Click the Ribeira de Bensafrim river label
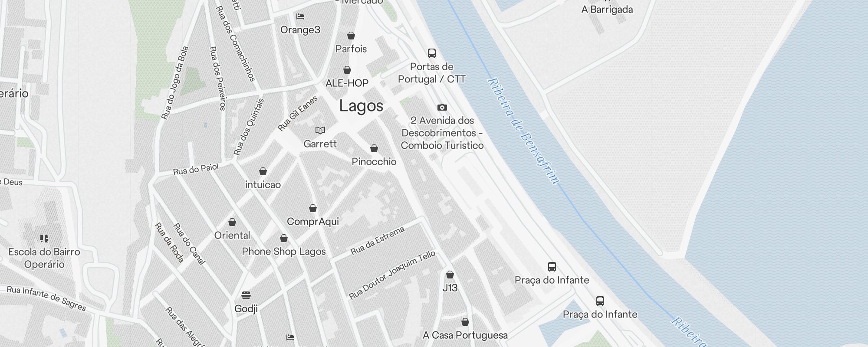The image size is (868, 347). pyautogui.click(x=523, y=131)
